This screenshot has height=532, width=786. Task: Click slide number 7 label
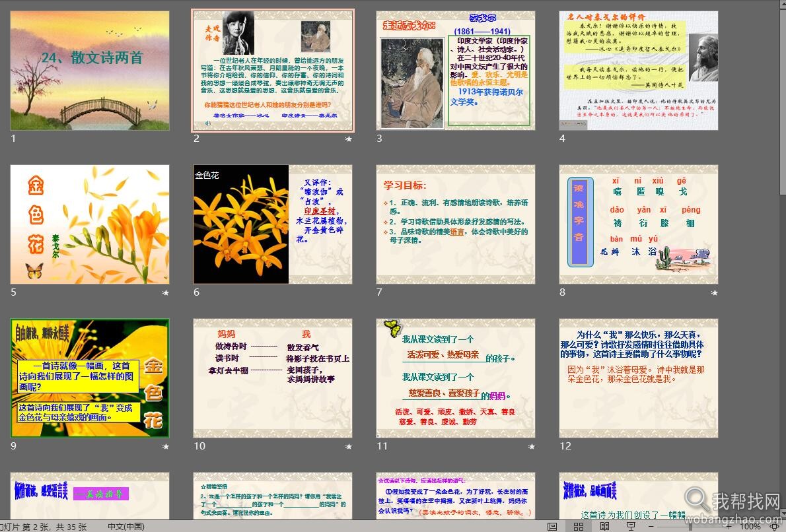[380, 292]
